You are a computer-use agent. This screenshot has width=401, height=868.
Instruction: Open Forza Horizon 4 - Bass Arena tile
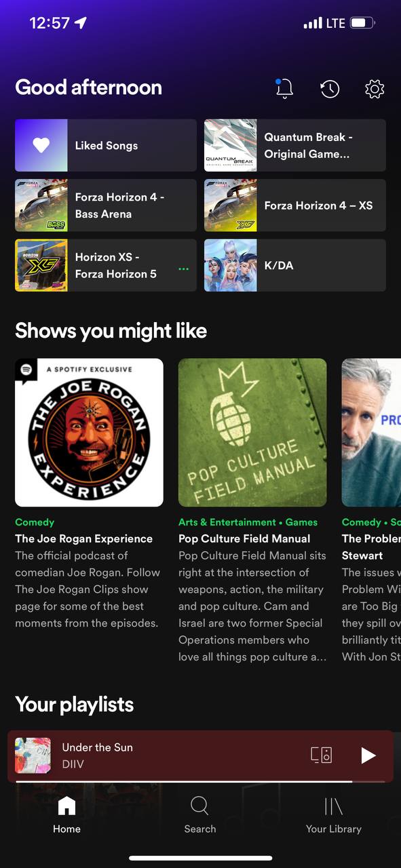106,205
